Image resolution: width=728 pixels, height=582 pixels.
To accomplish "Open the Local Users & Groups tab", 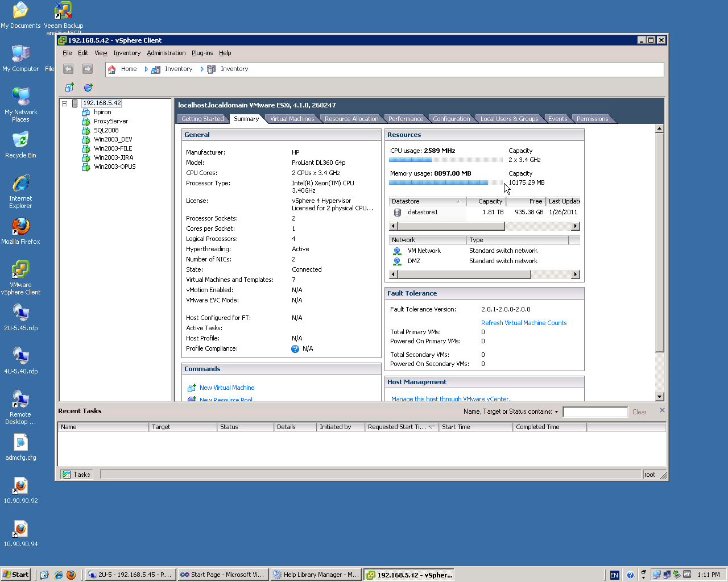I will pos(509,119).
